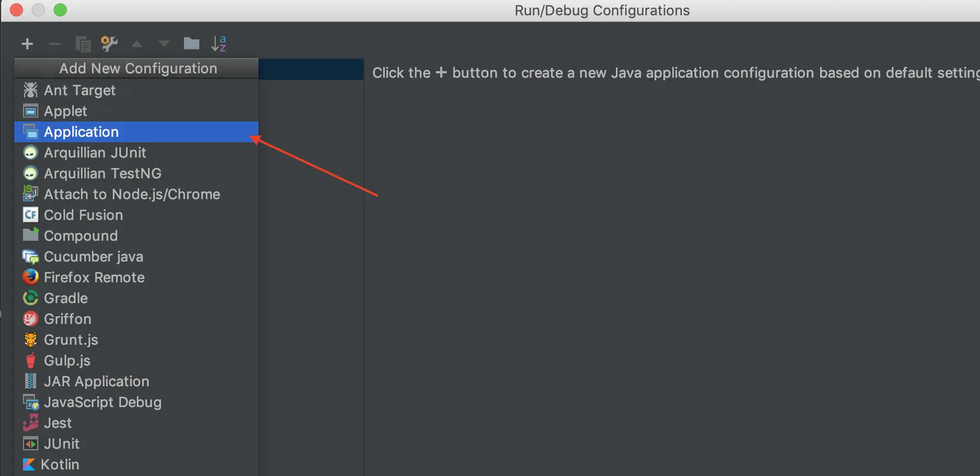Click the JUnit arrows icon
Image resolution: width=980 pixels, height=476 pixels.
tap(31, 444)
